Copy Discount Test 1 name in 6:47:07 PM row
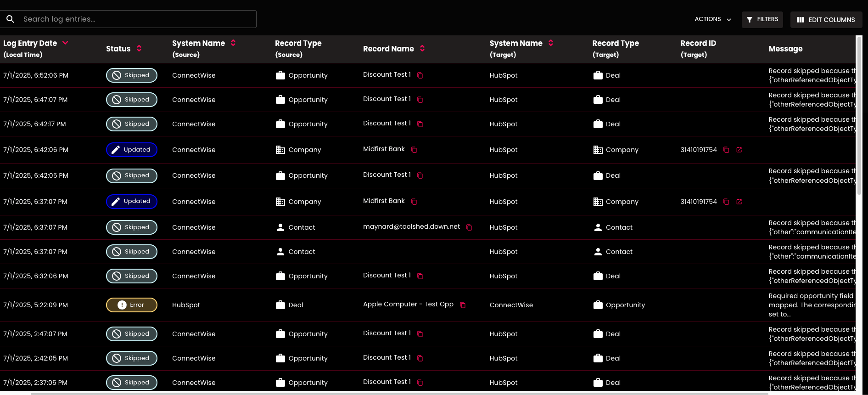Screen dimensions: 868x395 pyautogui.click(x=420, y=100)
